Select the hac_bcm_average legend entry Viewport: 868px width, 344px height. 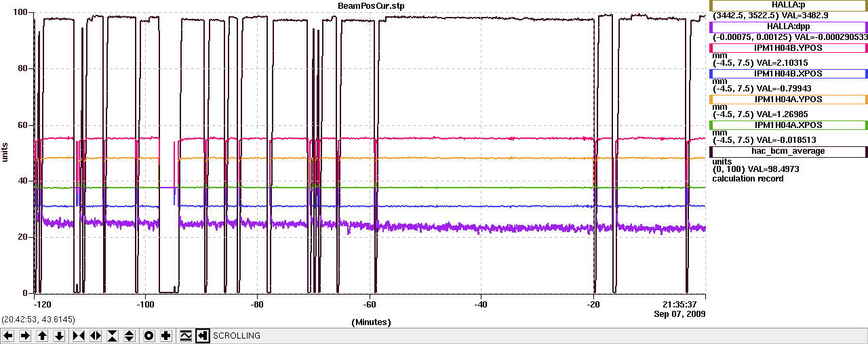789,151
